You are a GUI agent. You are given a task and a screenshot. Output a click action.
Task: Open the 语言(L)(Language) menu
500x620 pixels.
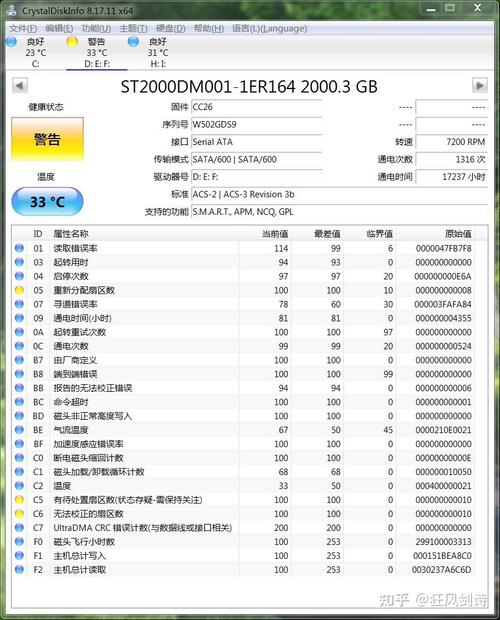[x=269, y=28]
